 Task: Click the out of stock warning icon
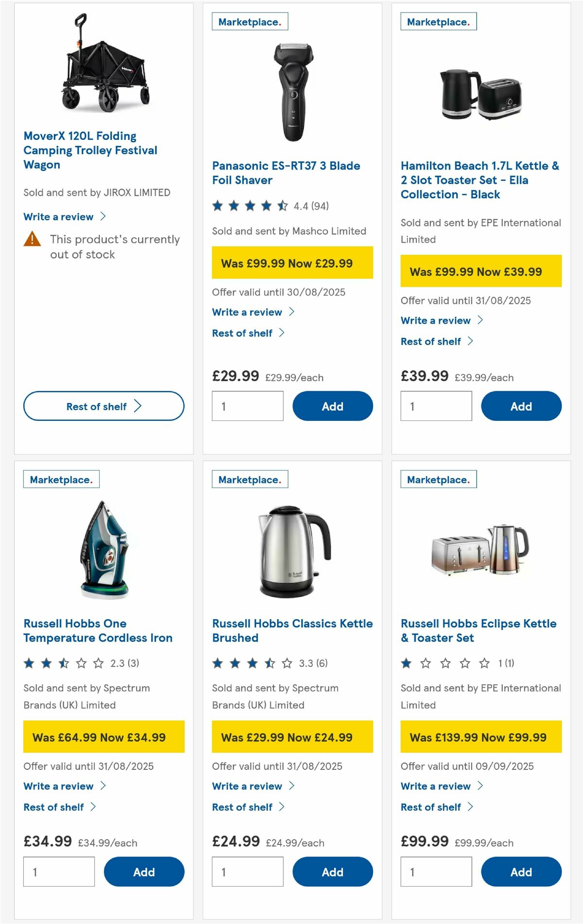(33, 239)
